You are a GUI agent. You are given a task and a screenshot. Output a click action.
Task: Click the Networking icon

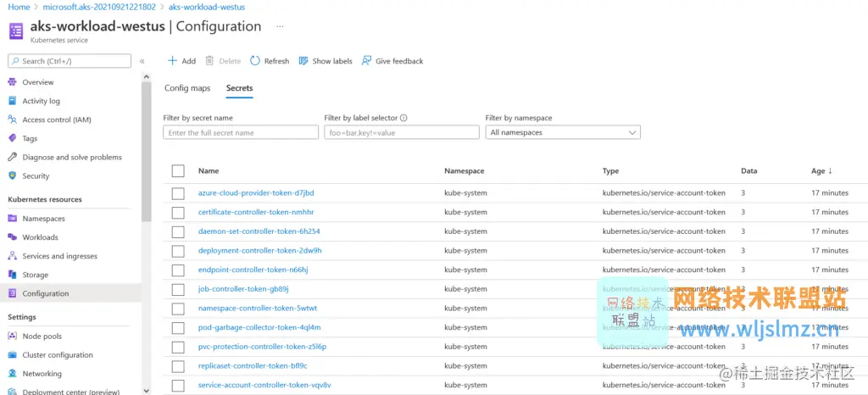(12, 374)
